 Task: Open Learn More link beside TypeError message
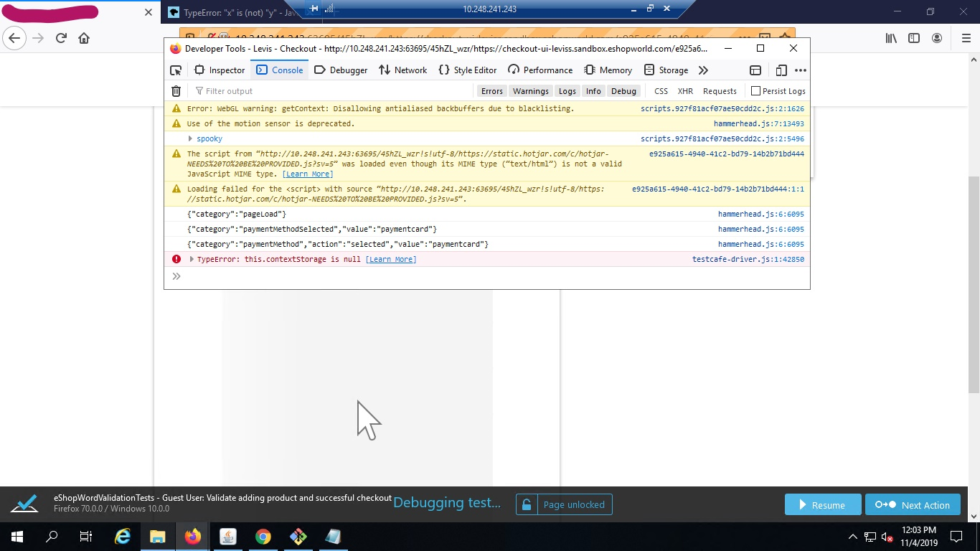click(x=391, y=259)
